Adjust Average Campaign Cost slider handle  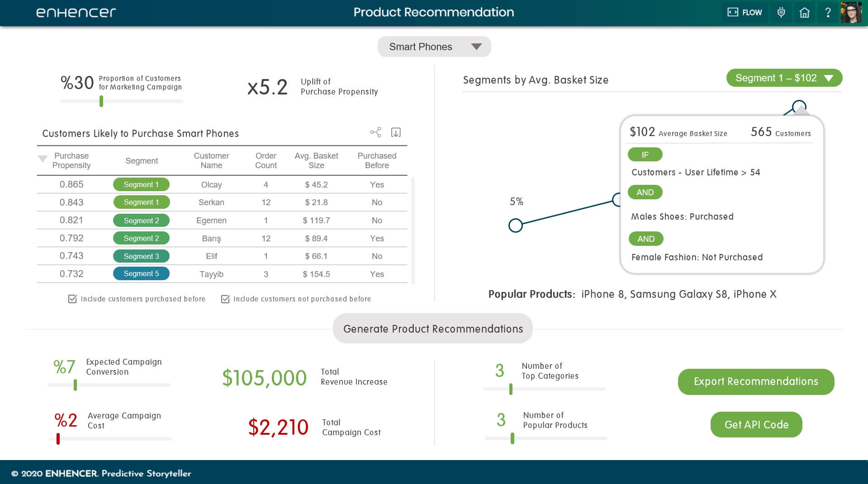(58, 438)
